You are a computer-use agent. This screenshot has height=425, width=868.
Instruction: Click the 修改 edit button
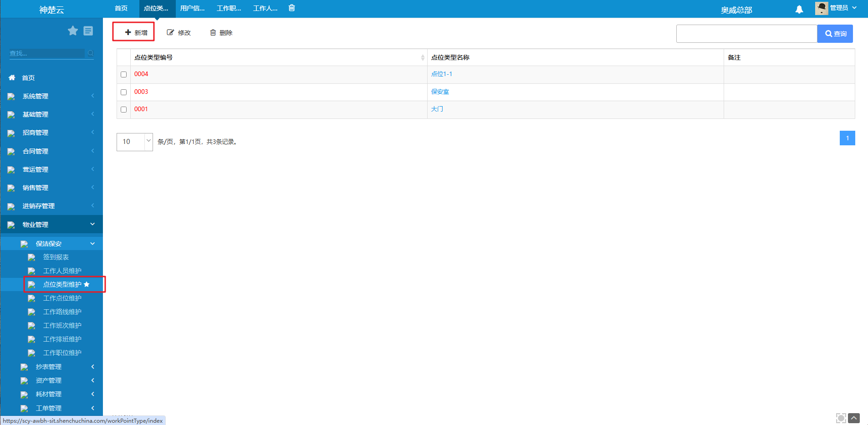pos(179,33)
